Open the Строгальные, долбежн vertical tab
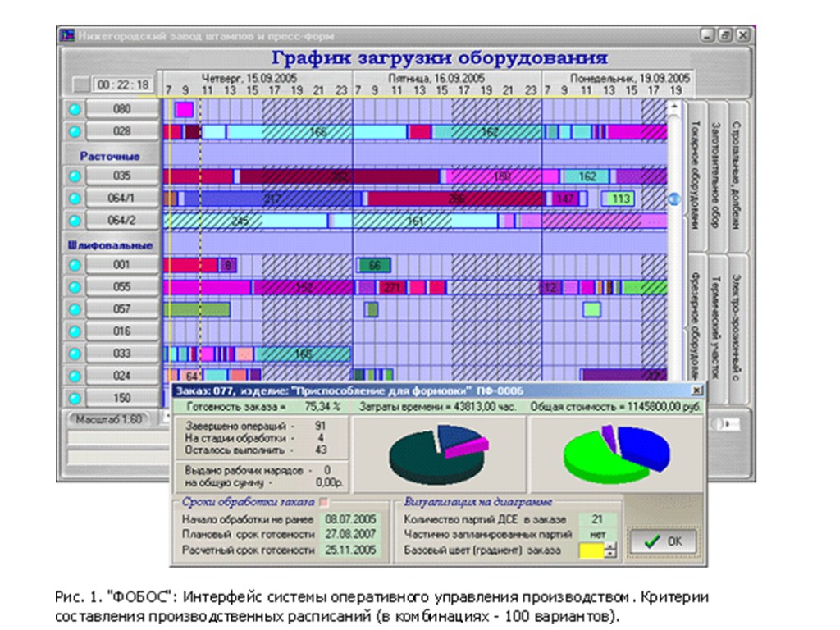 737,176
